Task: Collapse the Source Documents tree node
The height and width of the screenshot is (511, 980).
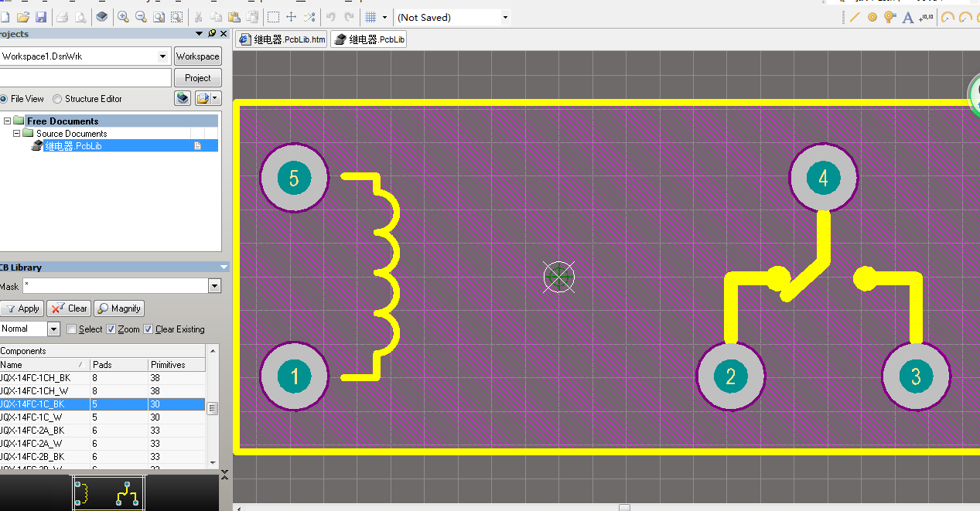Action: pyautogui.click(x=16, y=133)
